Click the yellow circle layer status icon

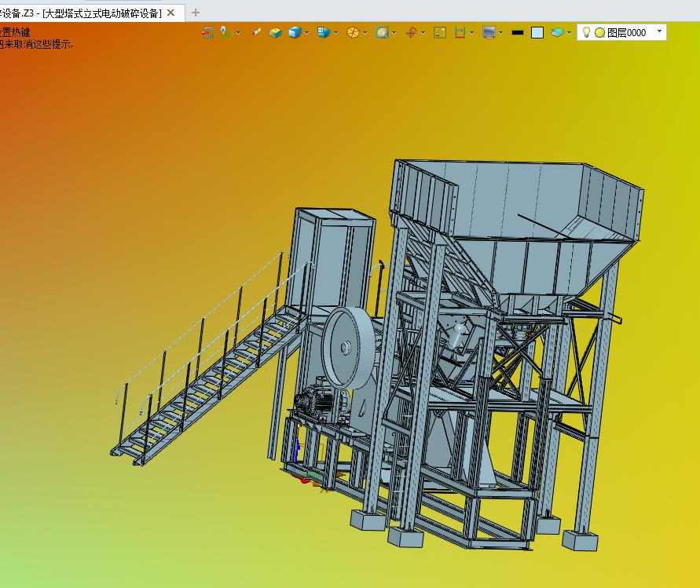click(600, 32)
